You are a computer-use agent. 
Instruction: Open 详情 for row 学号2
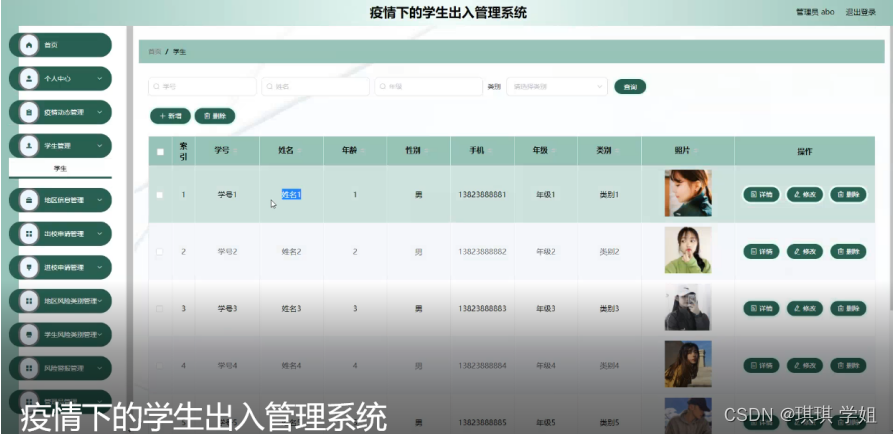click(x=761, y=251)
